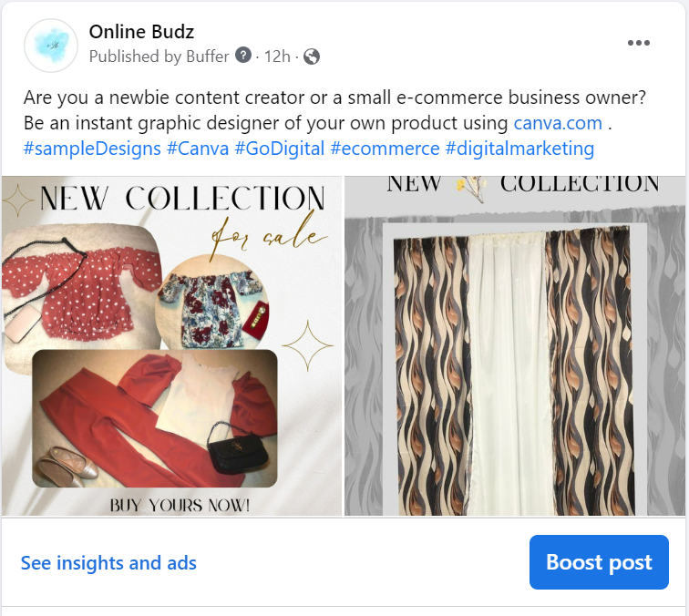The image size is (689, 616).
Task: Open the #digitalmarketing hashtag
Action: [x=519, y=149]
